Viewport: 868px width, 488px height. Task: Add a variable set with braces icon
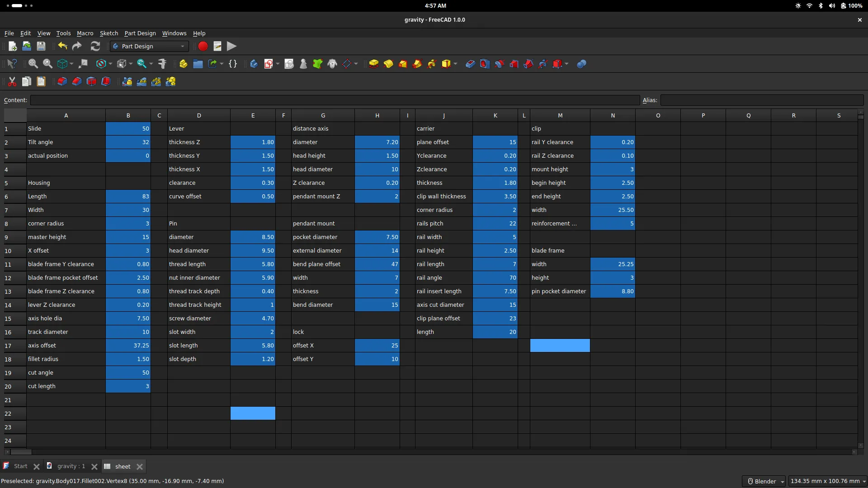[x=233, y=64]
